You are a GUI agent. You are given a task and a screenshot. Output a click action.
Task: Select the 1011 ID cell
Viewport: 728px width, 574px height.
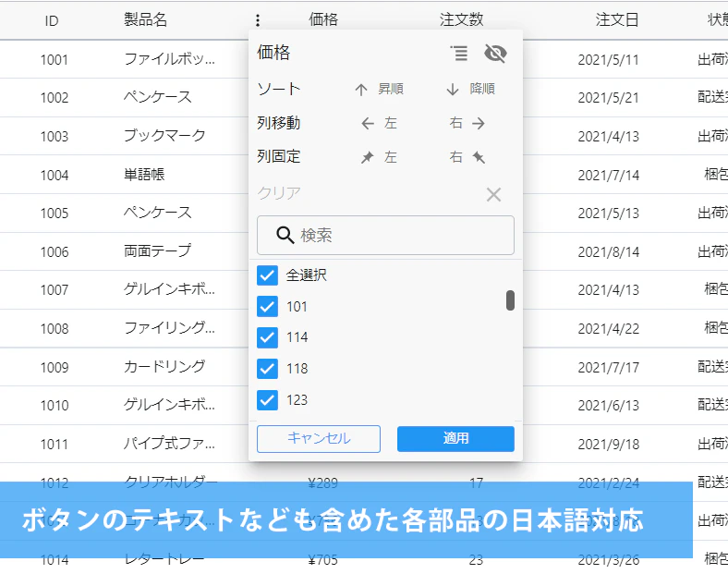click(55, 445)
